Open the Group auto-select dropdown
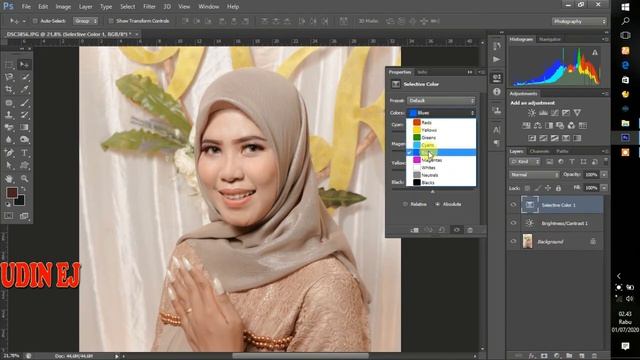 coord(86,21)
